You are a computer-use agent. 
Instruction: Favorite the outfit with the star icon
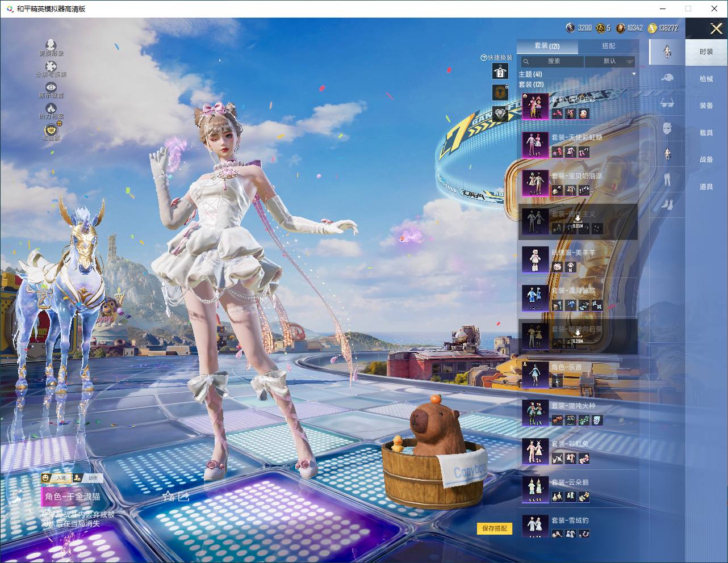(x=168, y=497)
